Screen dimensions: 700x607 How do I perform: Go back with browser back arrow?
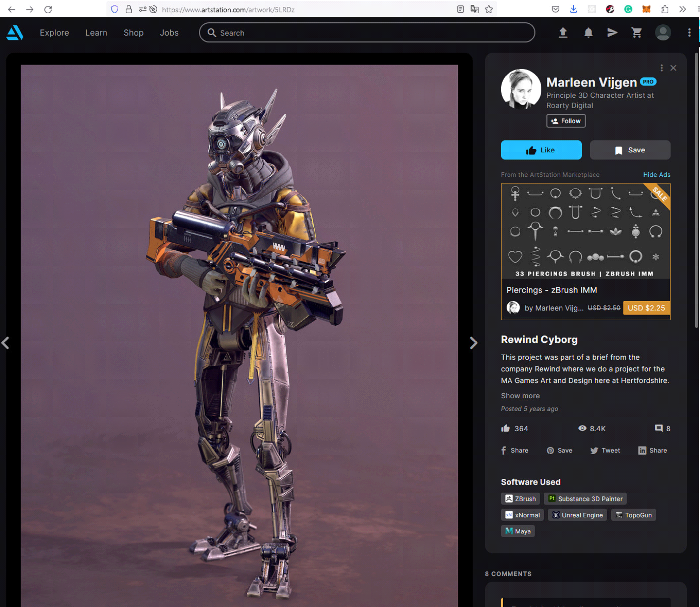(x=11, y=9)
